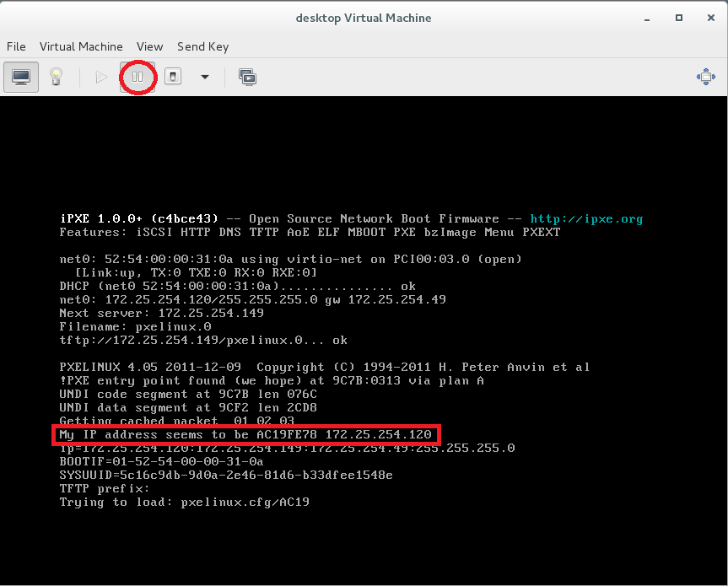Click the 'DHCP (net0 ...) ok' line

238,287
